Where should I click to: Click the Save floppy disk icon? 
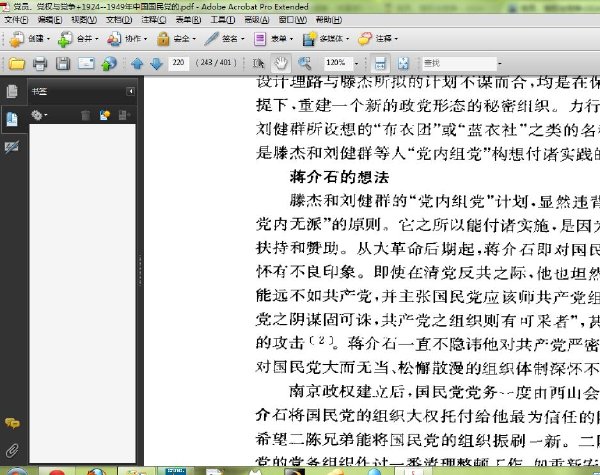(63, 63)
